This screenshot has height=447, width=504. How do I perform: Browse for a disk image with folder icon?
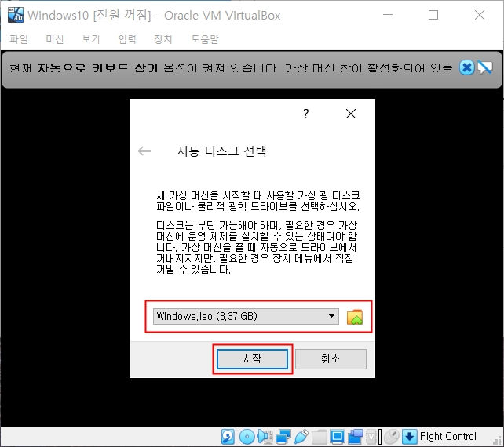click(x=355, y=317)
